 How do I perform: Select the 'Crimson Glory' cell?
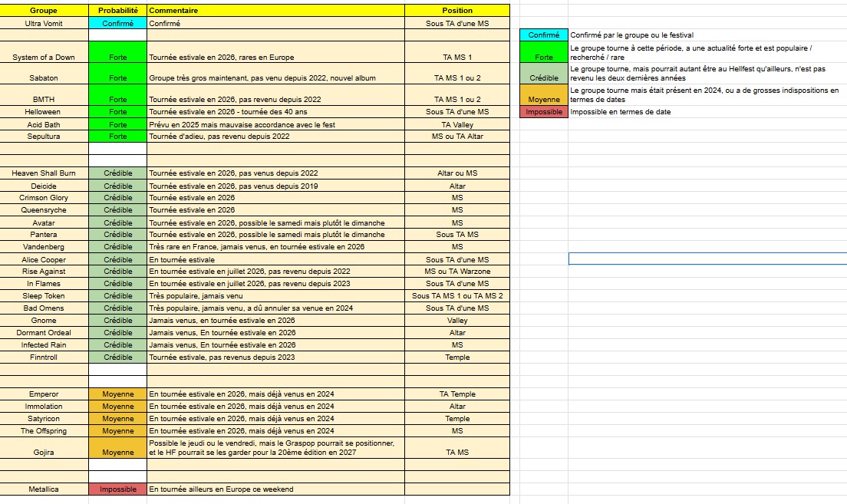click(44, 198)
